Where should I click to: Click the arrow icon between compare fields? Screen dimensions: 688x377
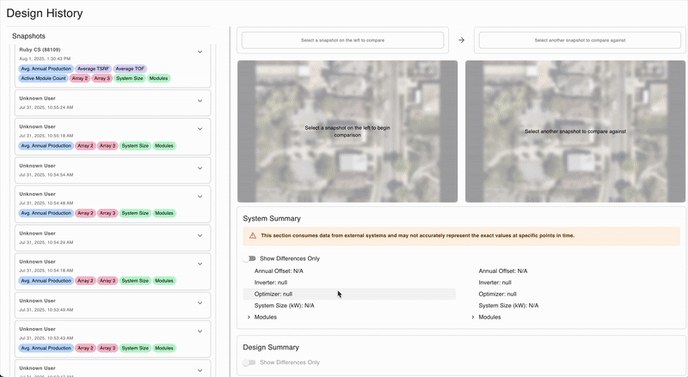point(461,40)
